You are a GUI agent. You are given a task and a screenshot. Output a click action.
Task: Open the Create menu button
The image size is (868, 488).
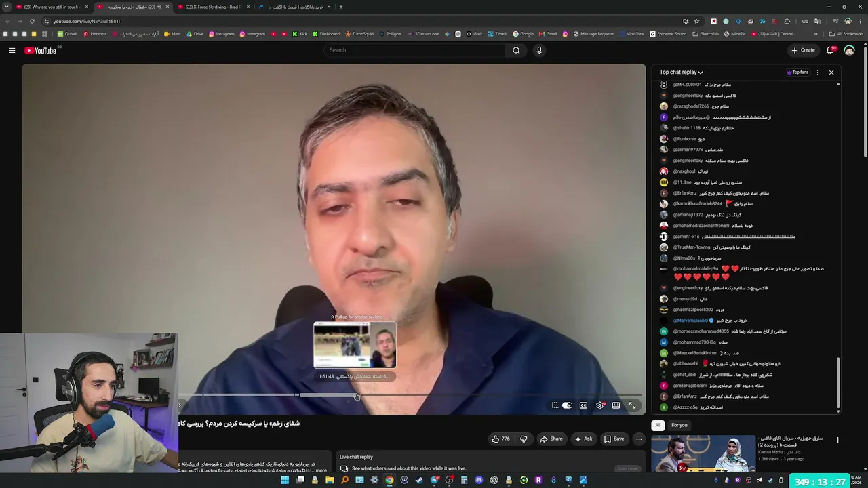(x=803, y=50)
